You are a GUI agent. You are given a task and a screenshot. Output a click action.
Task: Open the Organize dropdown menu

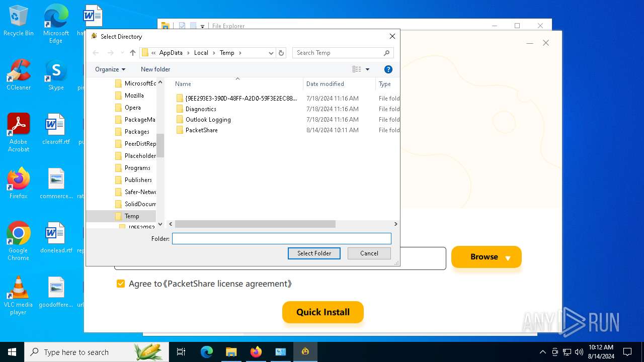(x=110, y=69)
